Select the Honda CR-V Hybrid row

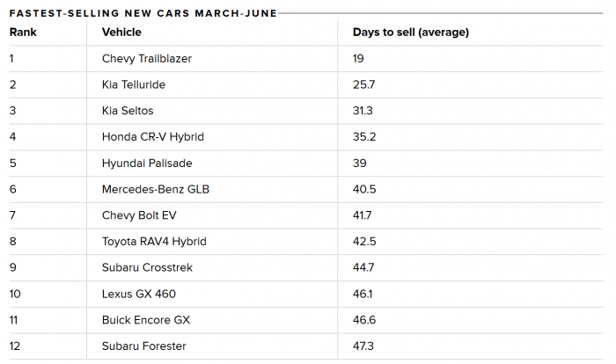click(x=151, y=137)
